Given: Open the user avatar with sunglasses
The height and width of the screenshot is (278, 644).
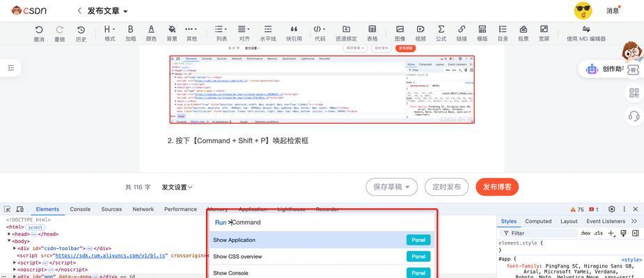Looking at the screenshot, I should (583, 10).
